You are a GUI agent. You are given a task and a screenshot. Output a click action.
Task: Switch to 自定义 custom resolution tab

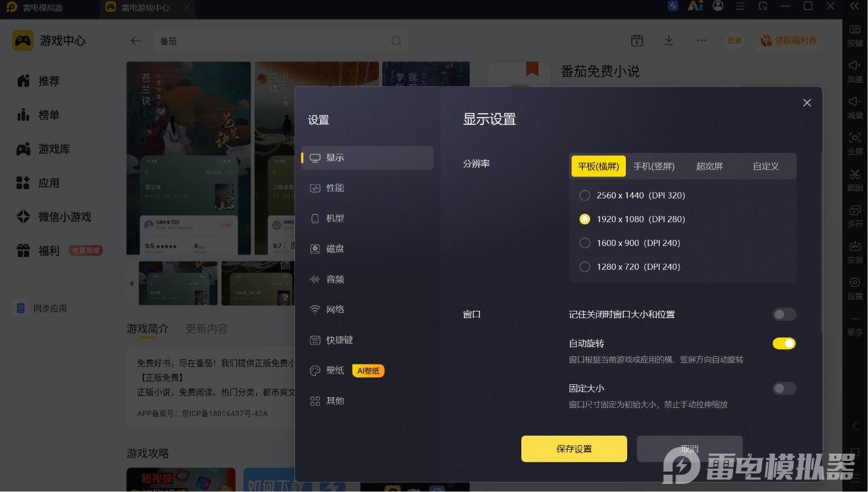coord(766,167)
